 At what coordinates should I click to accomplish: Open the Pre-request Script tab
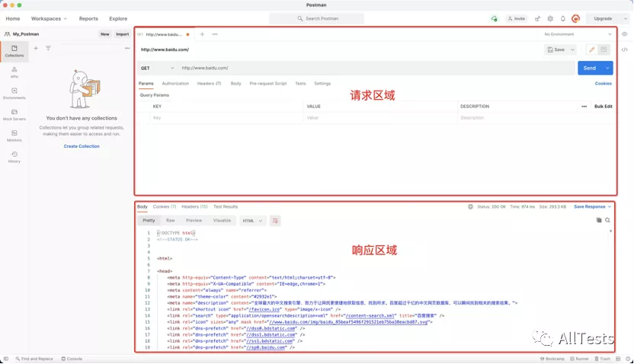pos(268,84)
